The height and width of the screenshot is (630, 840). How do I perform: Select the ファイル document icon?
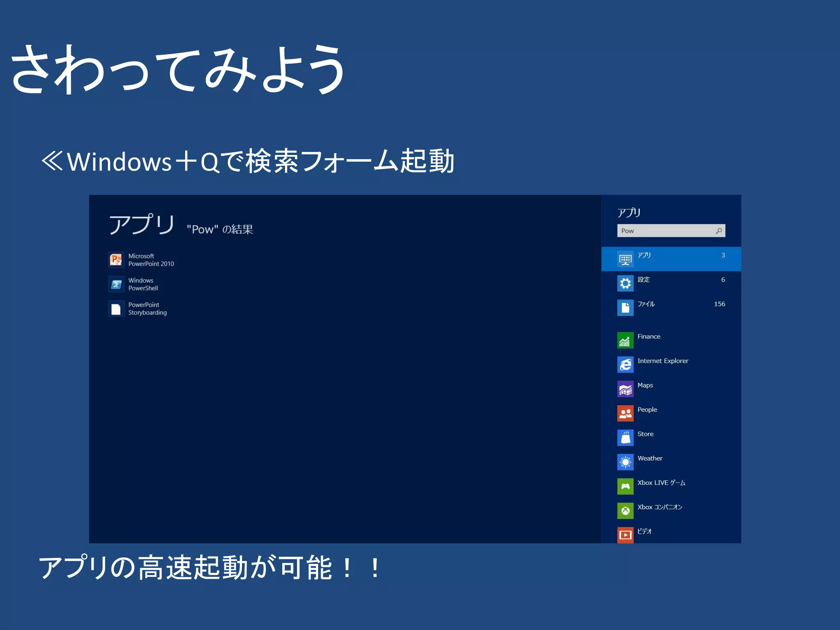coord(625,308)
